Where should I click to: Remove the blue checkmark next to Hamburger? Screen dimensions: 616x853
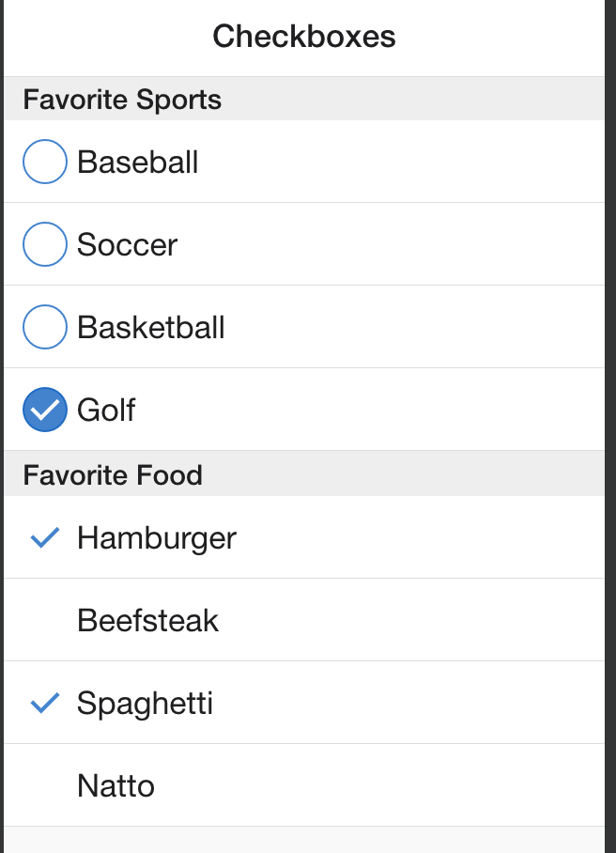[x=45, y=537]
